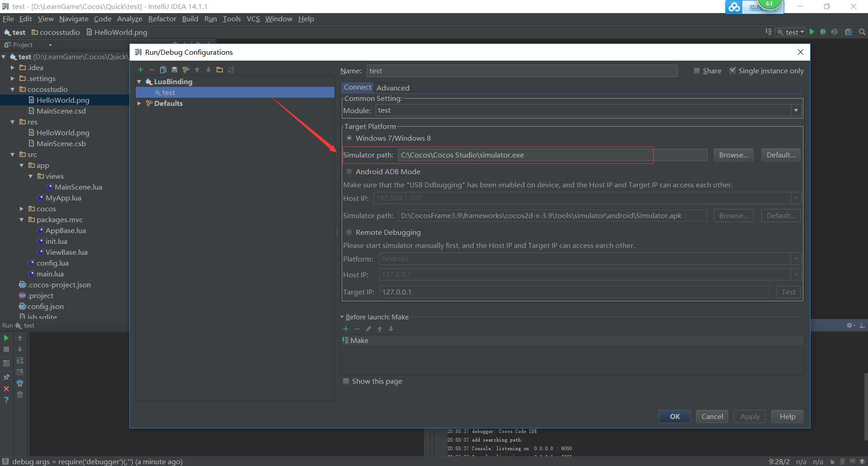Open the Build menu
The height and width of the screenshot is (466, 868).
coord(190,19)
